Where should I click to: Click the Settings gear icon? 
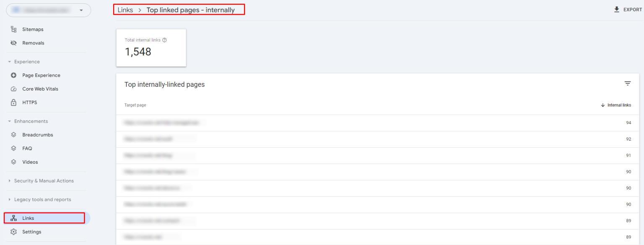pos(13,232)
